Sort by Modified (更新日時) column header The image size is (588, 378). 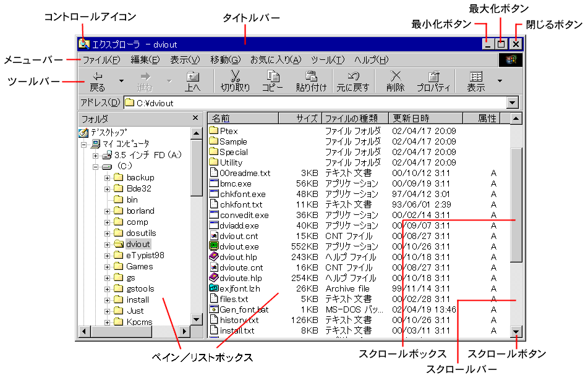[x=425, y=119]
